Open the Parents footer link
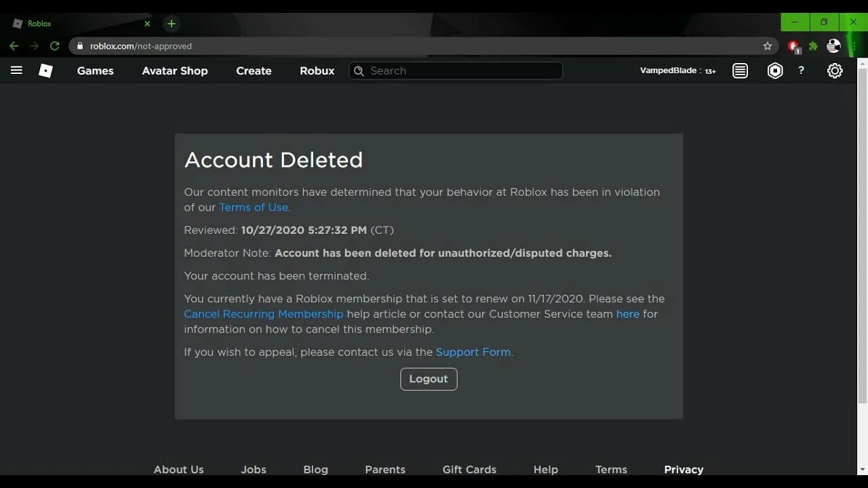This screenshot has height=488, width=868. [x=385, y=469]
